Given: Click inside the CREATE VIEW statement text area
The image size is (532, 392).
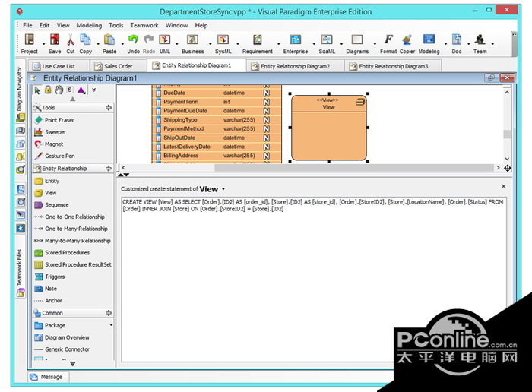Looking at the screenshot, I should [x=314, y=280].
